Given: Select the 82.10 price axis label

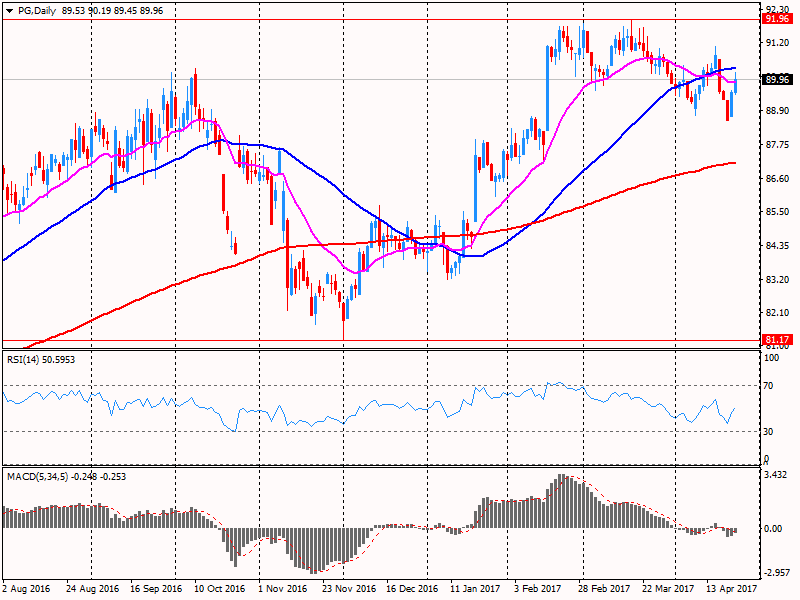Looking at the screenshot, I should click(778, 312).
